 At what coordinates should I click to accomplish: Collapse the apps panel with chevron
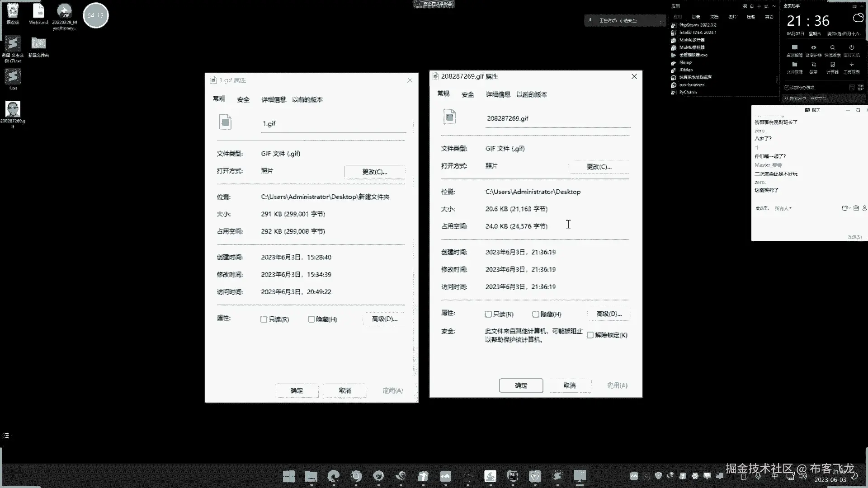pos(774,6)
